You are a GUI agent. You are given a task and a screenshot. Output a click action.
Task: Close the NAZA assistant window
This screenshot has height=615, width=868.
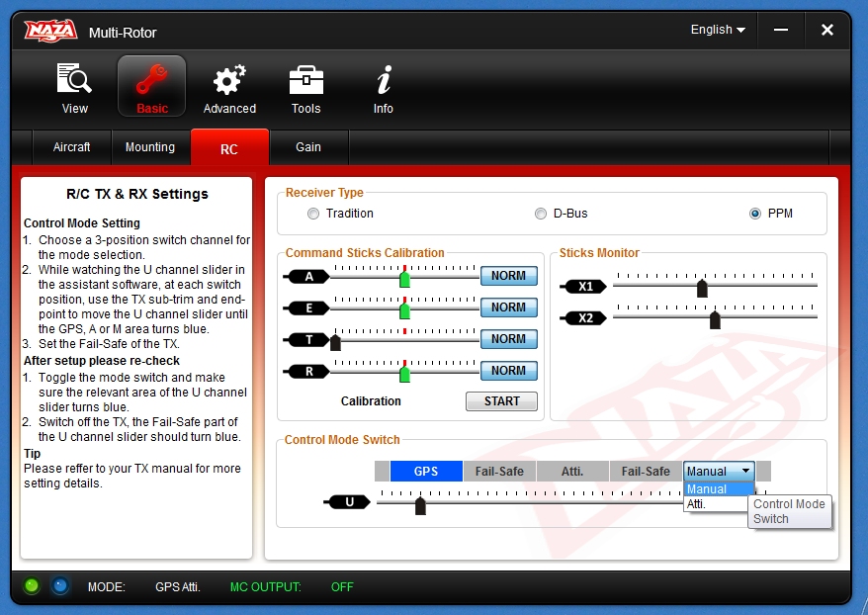click(x=827, y=30)
